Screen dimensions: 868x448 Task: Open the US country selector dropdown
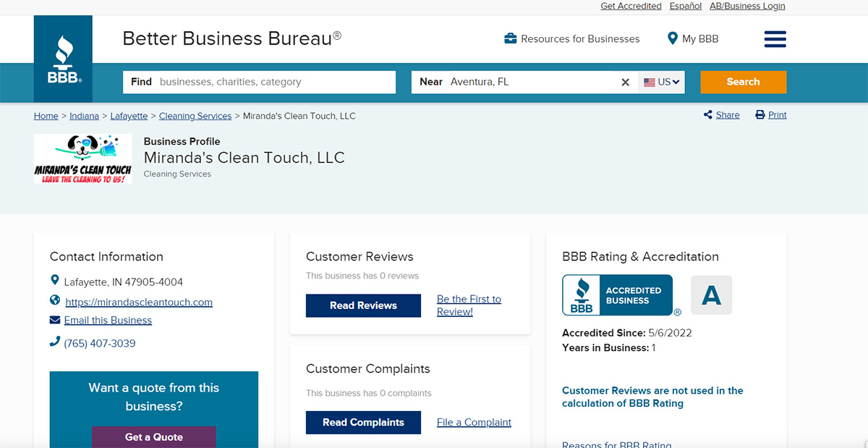[662, 83]
